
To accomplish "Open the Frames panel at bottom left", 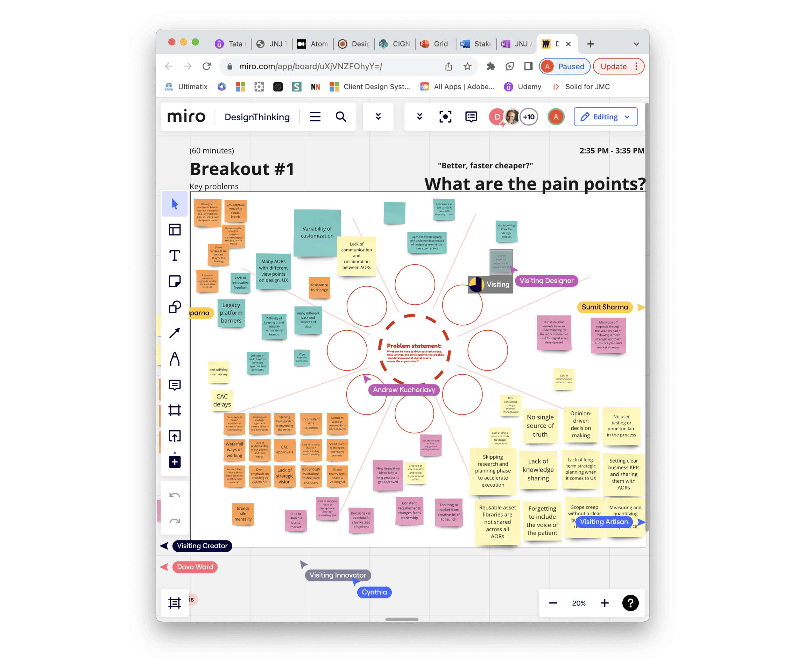I will pos(175,603).
